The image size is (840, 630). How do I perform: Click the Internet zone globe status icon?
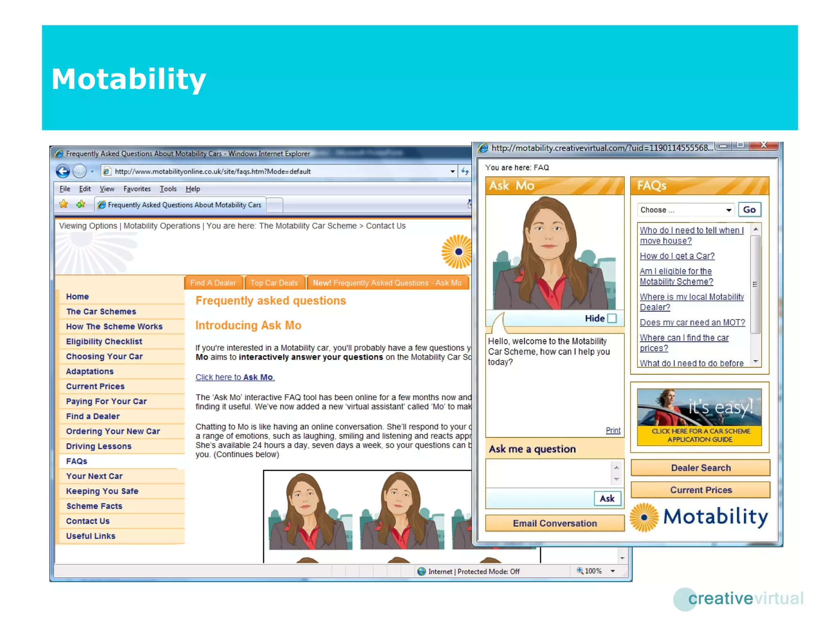click(x=422, y=571)
